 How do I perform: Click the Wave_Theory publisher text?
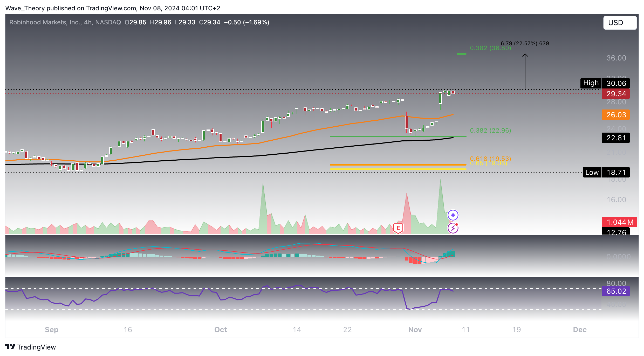click(x=25, y=8)
